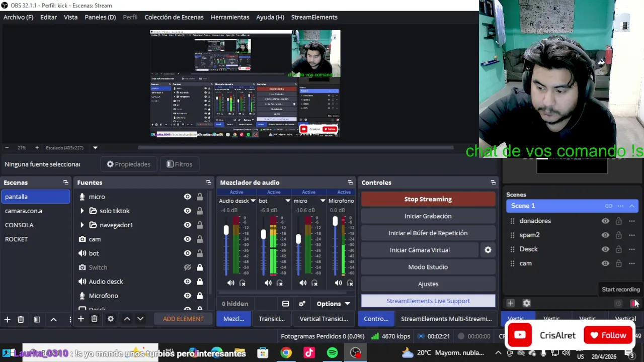
Task: Open Herramientas menu
Action: (x=230, y=17)
